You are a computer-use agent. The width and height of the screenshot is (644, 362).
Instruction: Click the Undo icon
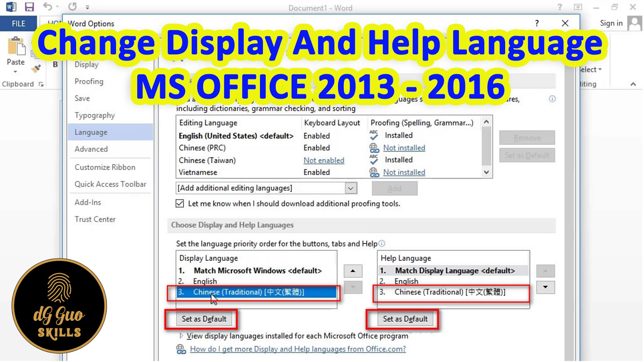point(47,7)
